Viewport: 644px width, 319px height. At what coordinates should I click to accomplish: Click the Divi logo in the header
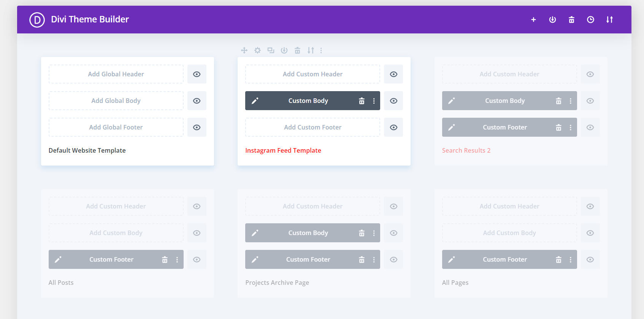pos(37,20)
